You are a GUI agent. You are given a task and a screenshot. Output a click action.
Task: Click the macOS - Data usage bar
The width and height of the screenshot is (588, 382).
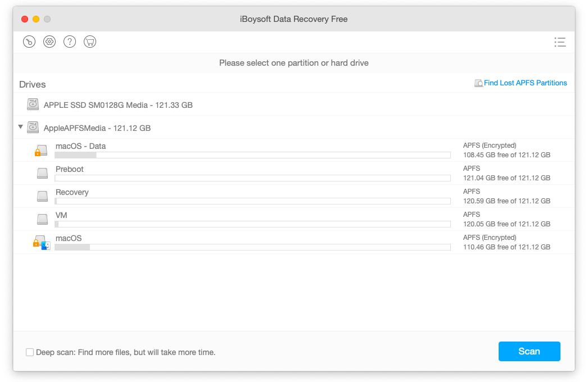252,155
